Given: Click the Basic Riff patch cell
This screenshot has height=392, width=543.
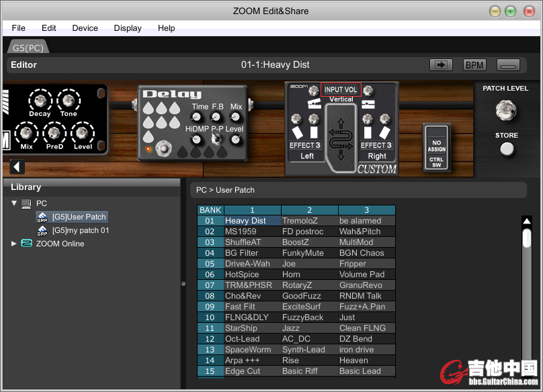Looking at the screenshot, I should [x=310, y=371].
